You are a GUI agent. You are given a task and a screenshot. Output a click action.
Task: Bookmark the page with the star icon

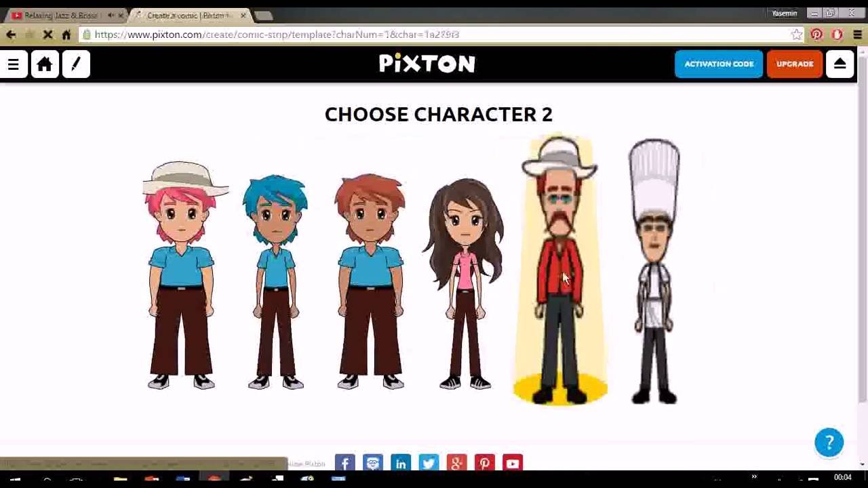797,35
